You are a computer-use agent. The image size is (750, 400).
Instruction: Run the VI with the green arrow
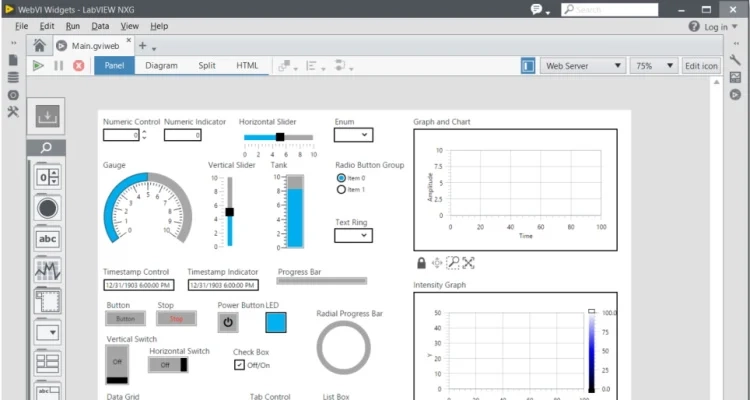point(38,66)
